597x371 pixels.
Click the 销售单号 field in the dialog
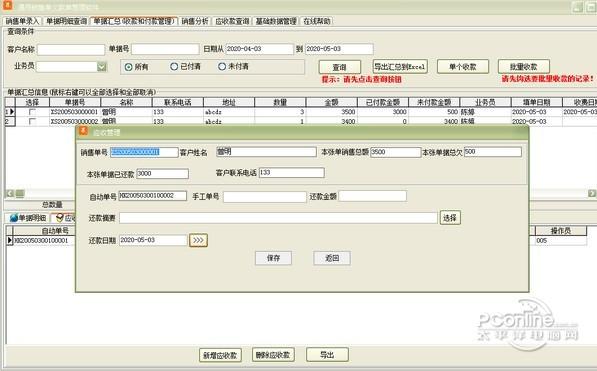144,152
